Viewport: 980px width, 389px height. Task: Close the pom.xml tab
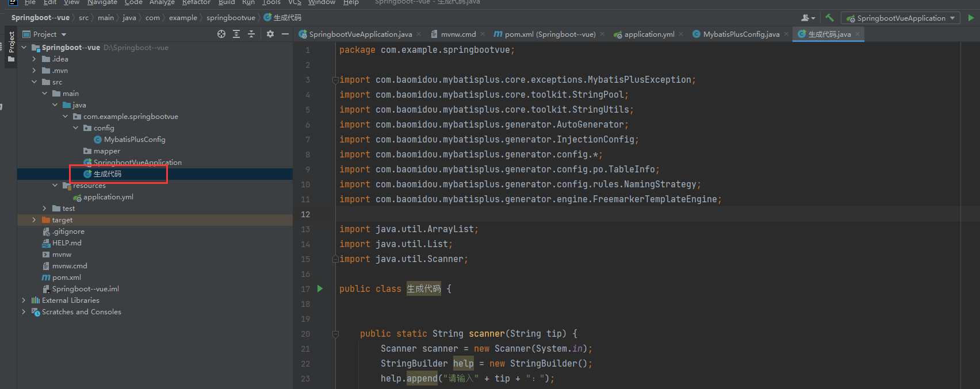pos(602,34)
